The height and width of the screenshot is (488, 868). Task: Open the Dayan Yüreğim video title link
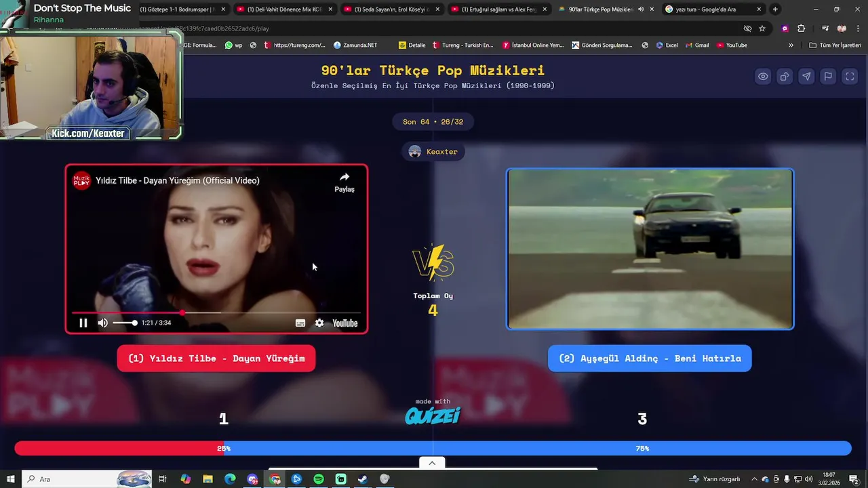click(x=178, y=180)
